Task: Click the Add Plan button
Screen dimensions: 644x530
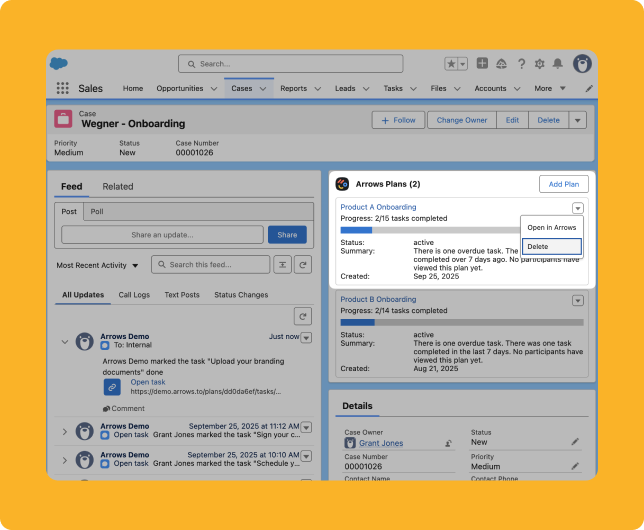Action: [564, 184]
